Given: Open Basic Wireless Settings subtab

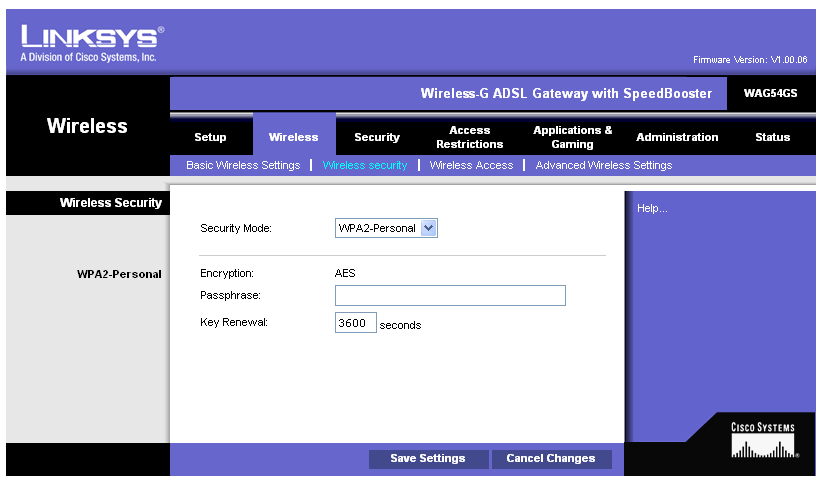Looking at the screenshot, I should (243, 165).
